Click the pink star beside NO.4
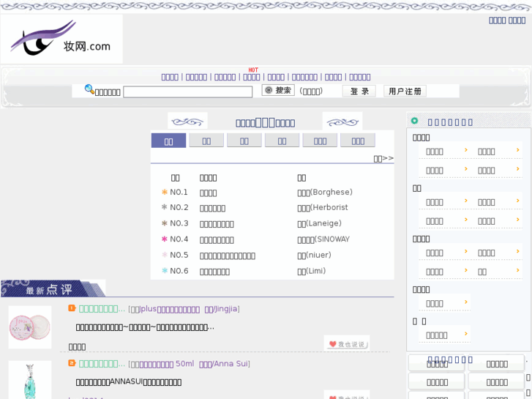 [x=165, y=239]
